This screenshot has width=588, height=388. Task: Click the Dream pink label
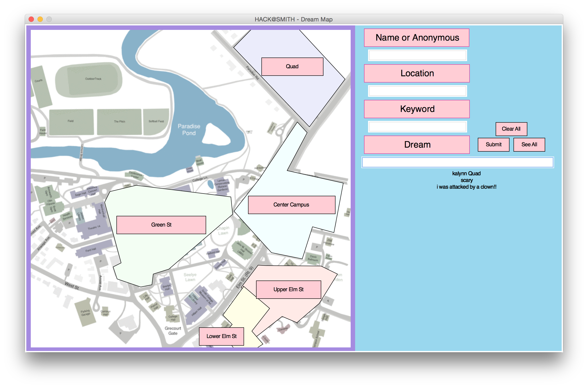pyautogui.click(x=416, y=144)
